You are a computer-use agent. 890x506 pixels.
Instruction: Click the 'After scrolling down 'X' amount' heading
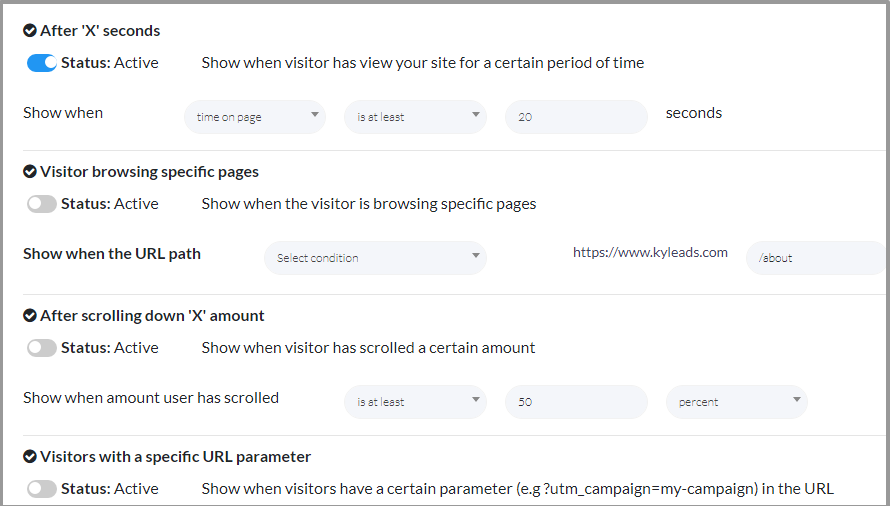(x=152, y=316)
